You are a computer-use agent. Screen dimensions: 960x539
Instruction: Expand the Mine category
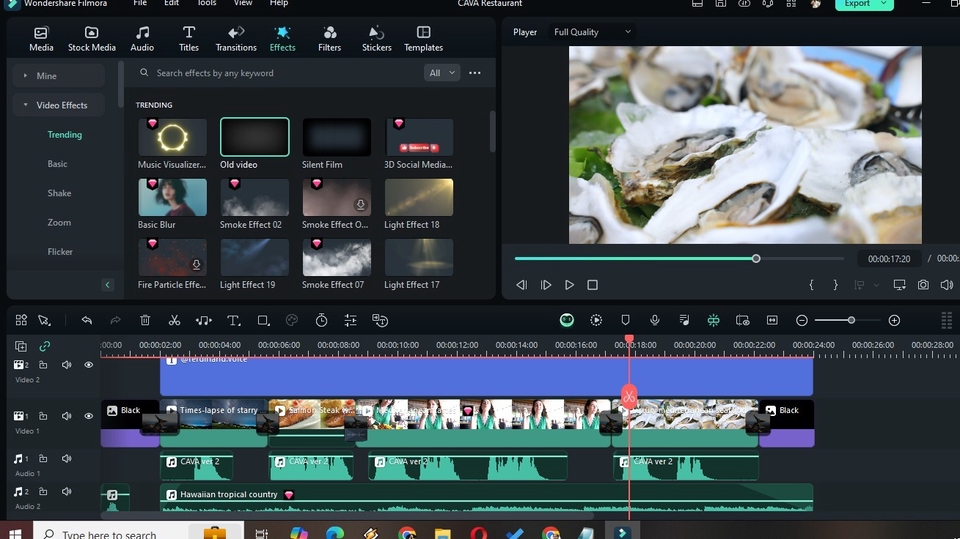click(58, 76)
